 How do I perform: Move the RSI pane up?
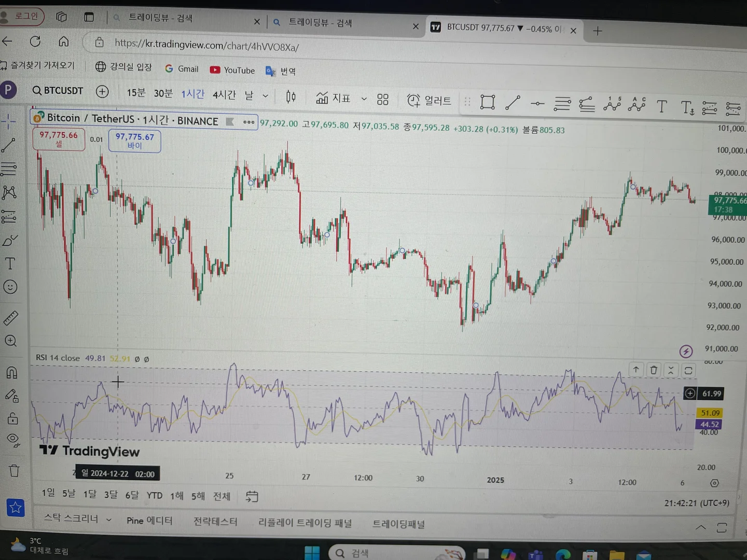coord(636,369)
